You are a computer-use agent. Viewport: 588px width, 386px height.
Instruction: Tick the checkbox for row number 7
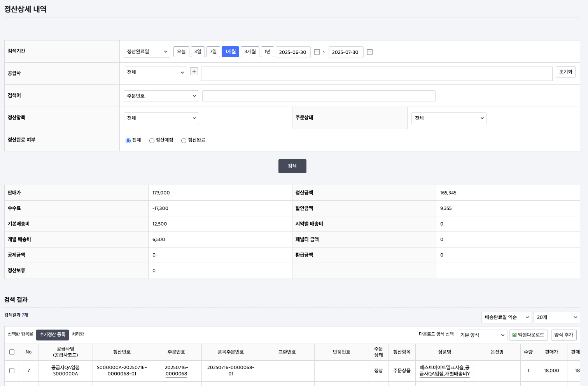point(12,370)
